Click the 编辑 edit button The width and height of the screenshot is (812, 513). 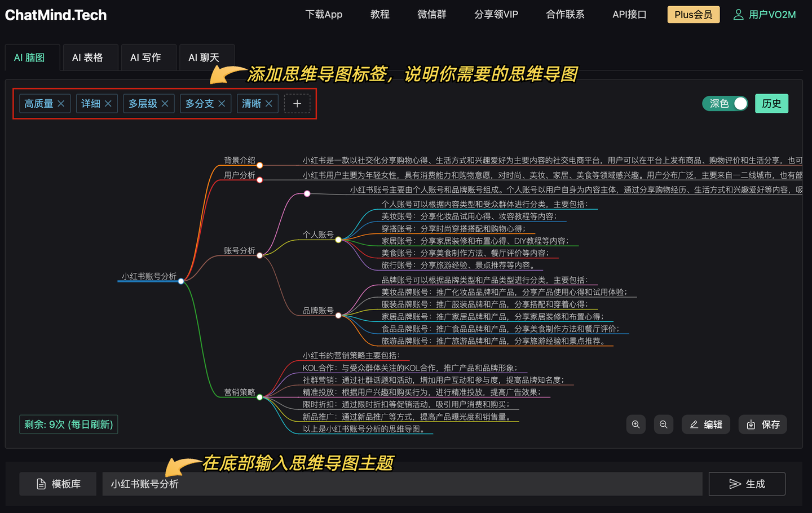pos(706,424)
